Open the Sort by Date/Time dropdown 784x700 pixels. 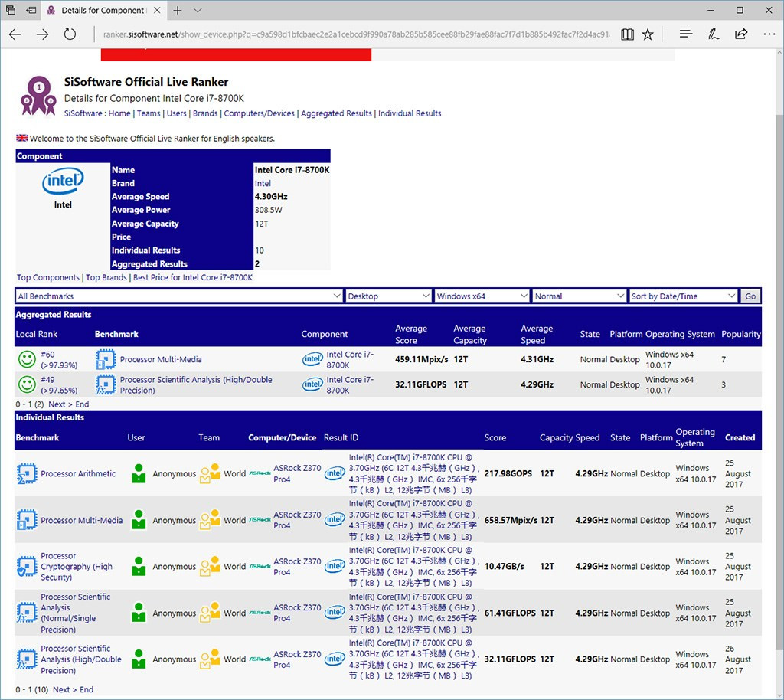click(683, 296)
